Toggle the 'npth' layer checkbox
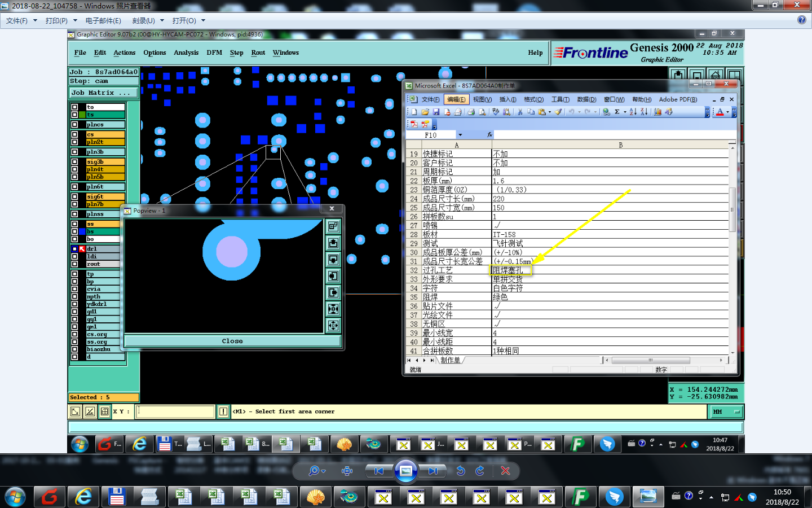Screen dimensions: 812x508 pos(74,296)
